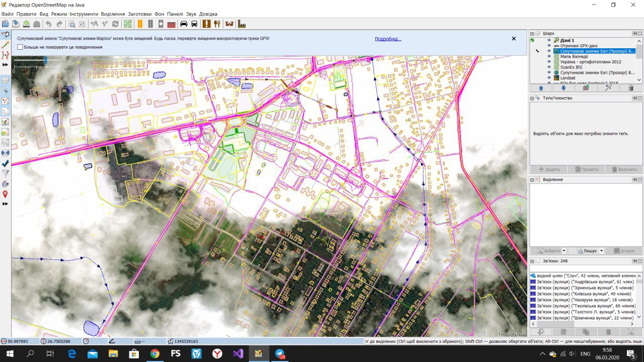Screen dimensions: 644x362
Task: Collapse the Зв'язки panel triangle
Action: 532,261
